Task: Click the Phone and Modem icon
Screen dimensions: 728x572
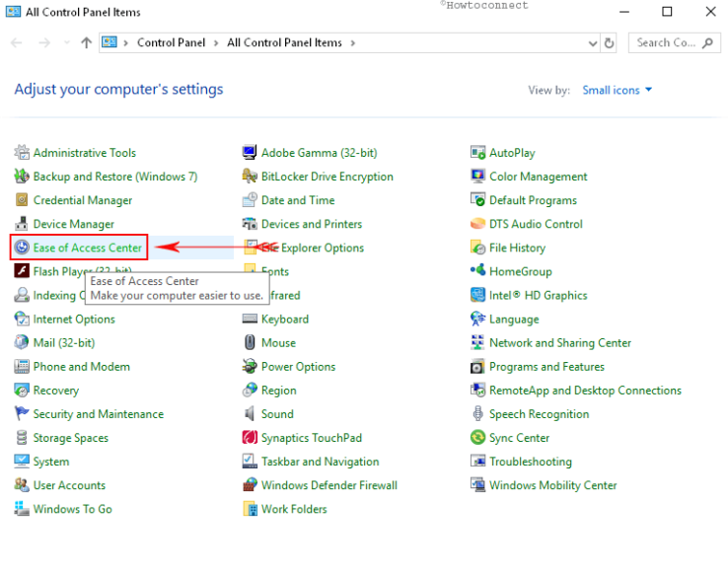Action: pos(22,366)
